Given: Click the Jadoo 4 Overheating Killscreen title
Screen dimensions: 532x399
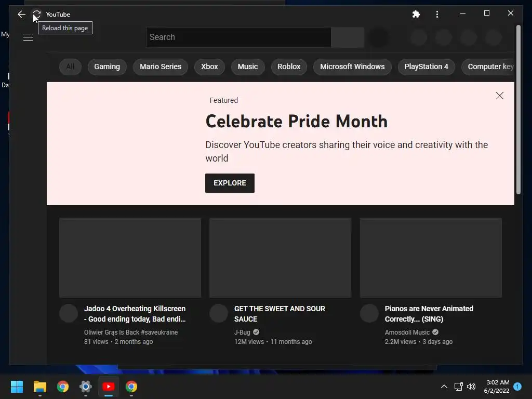Looking at the screenshot, I should pos(135,314).
